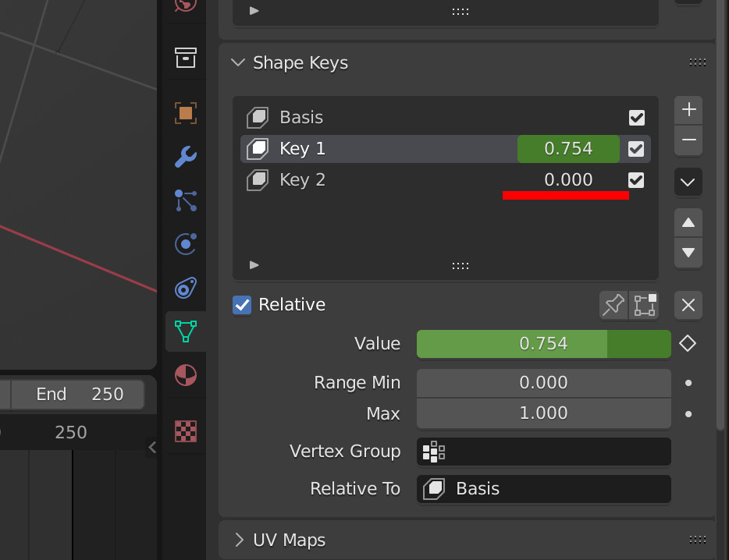This screenshot has height=560, width=729.
Task: Mute Key 1 using its checkbox
Action: click(x=636, y=149)
